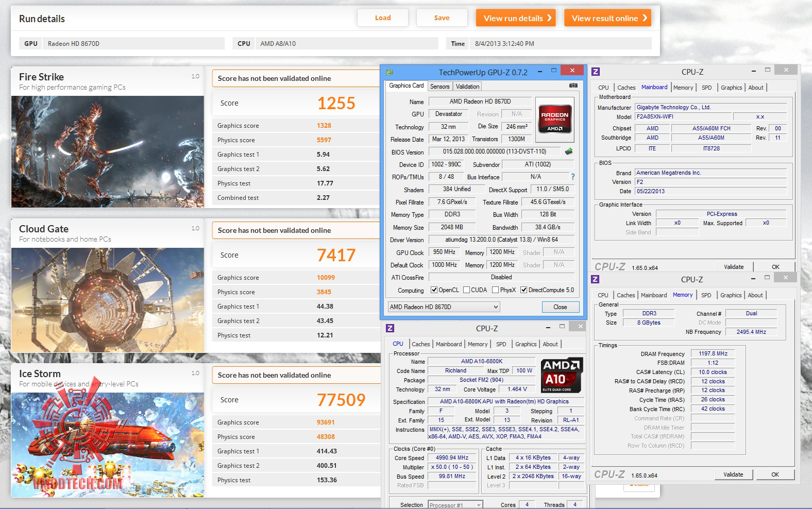Open the AMD Radeon HD 8670D GPU selector dropdown
The height and width of the screenshot is (509, 812).
pyautogui.click(x=444, y=307)
